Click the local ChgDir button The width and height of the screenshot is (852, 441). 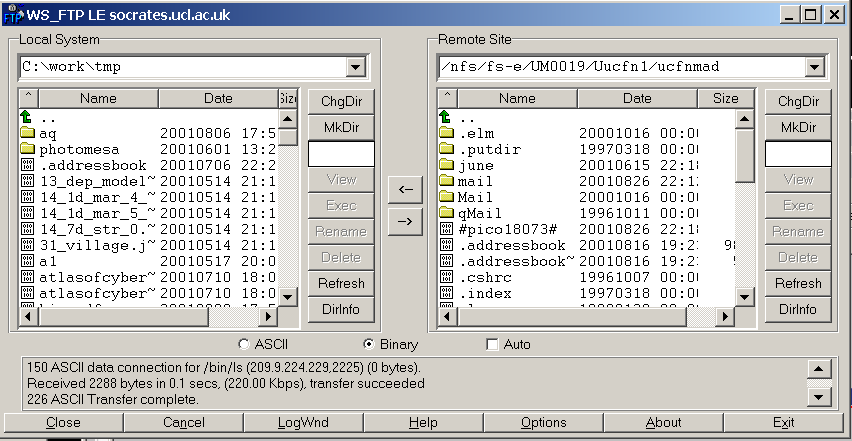341,102
